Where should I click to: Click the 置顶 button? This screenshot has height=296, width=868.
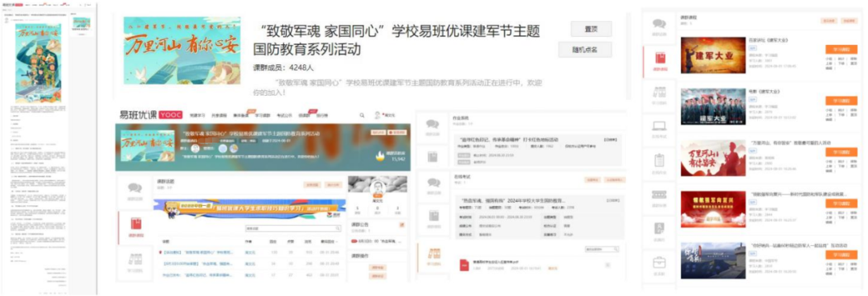coord(592,29)
